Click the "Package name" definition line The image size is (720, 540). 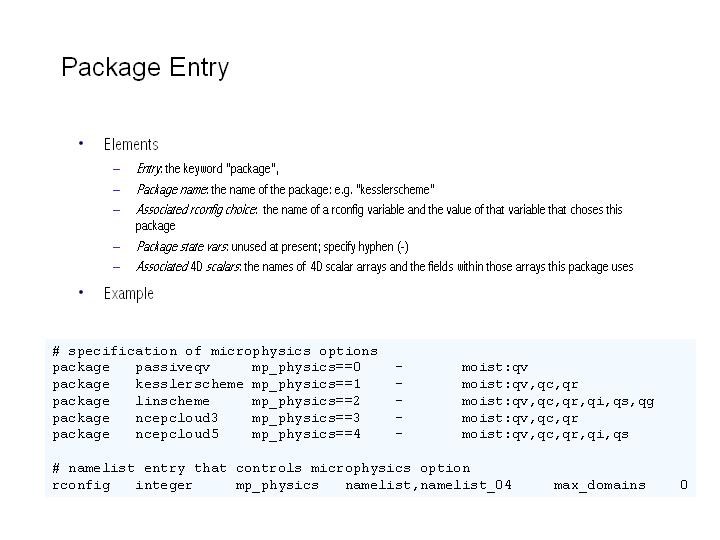[x=285, y=189]
